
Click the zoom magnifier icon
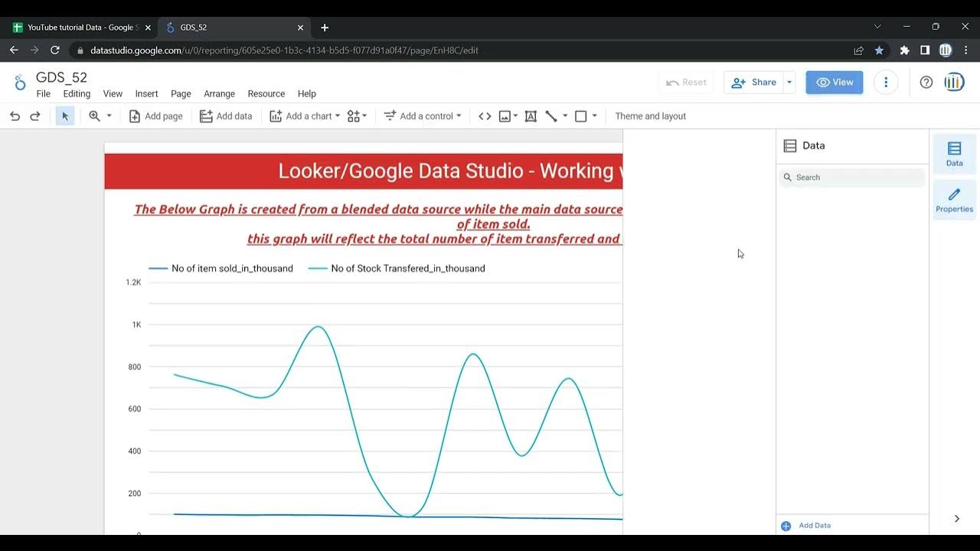(x=94, y=116)
